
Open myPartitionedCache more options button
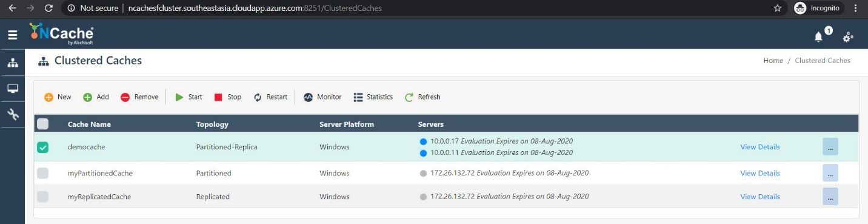pos(830,173)
